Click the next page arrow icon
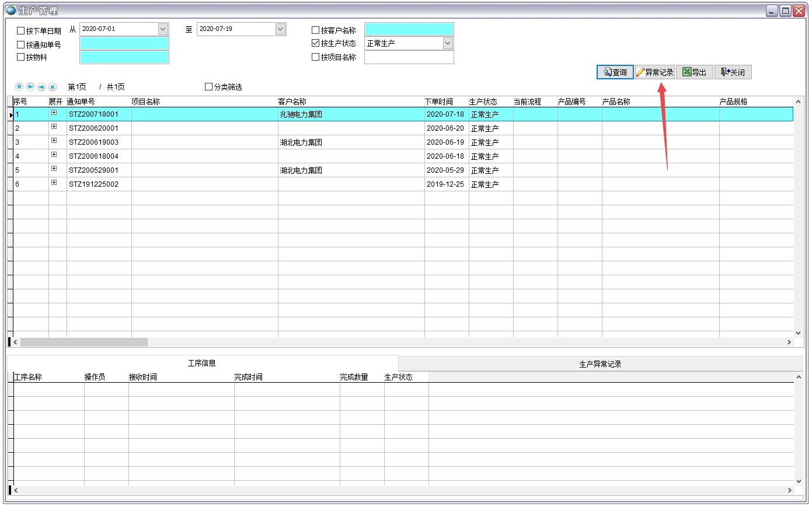812x507 pixels. coord(41,87)
